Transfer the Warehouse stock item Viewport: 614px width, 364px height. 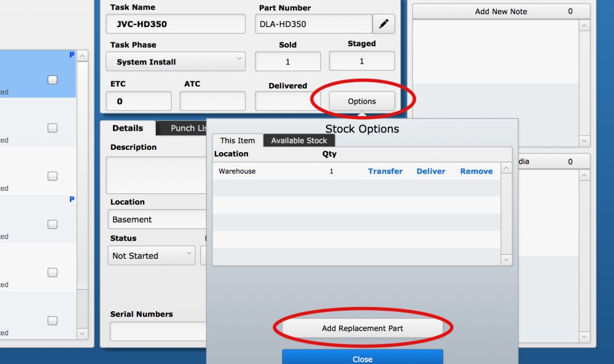[x=386, y=171]
